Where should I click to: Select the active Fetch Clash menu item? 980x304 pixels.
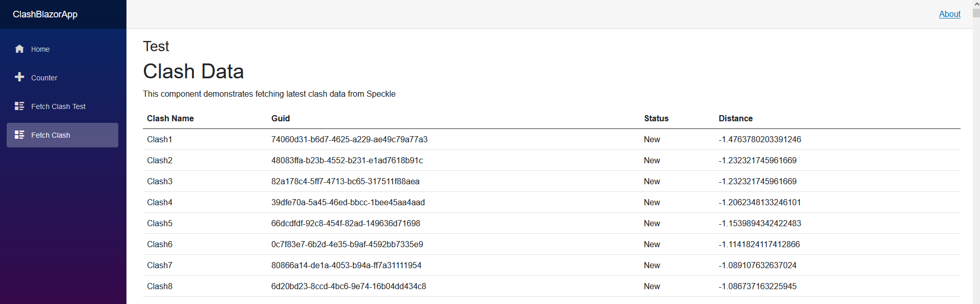62,135
